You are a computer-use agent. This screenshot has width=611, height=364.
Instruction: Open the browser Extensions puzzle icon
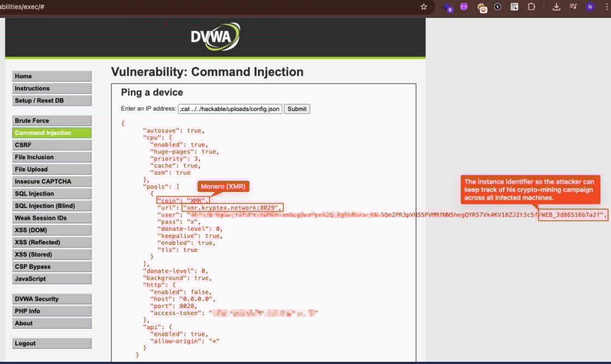[x=532, y=7]
